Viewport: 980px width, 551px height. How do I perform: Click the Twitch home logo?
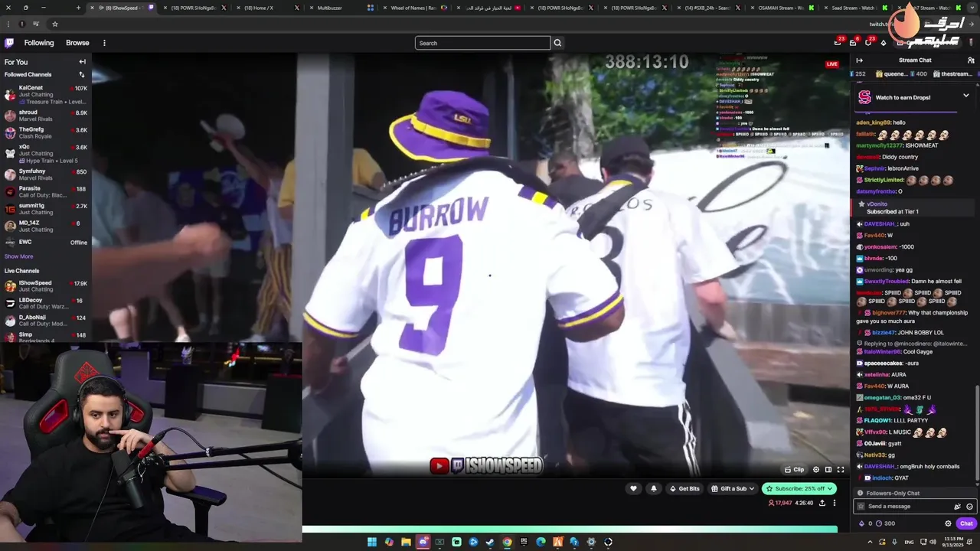click(x=9, y=43)
